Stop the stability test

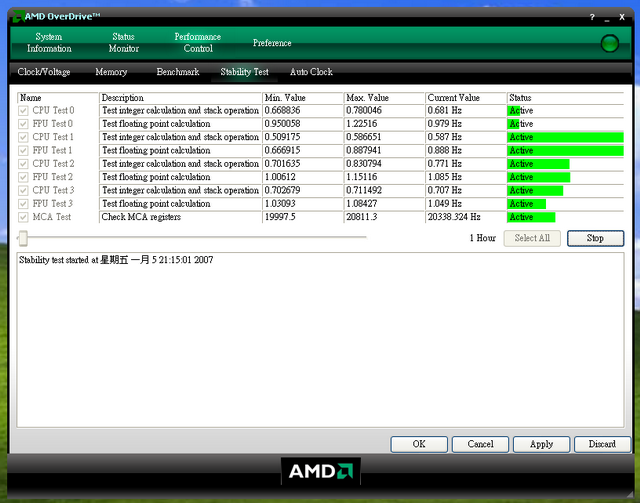tap(596, 238)
